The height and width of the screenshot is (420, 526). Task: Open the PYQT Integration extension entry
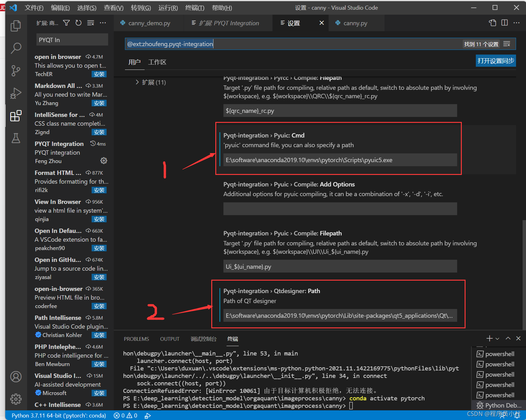[71, 152]
